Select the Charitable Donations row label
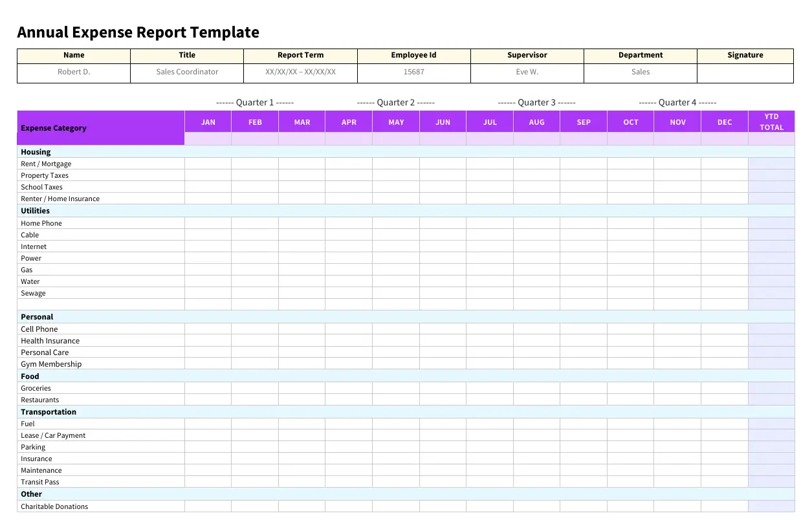Image resolution: width=812 pixels, height=520 pixels. pos(54,506)
